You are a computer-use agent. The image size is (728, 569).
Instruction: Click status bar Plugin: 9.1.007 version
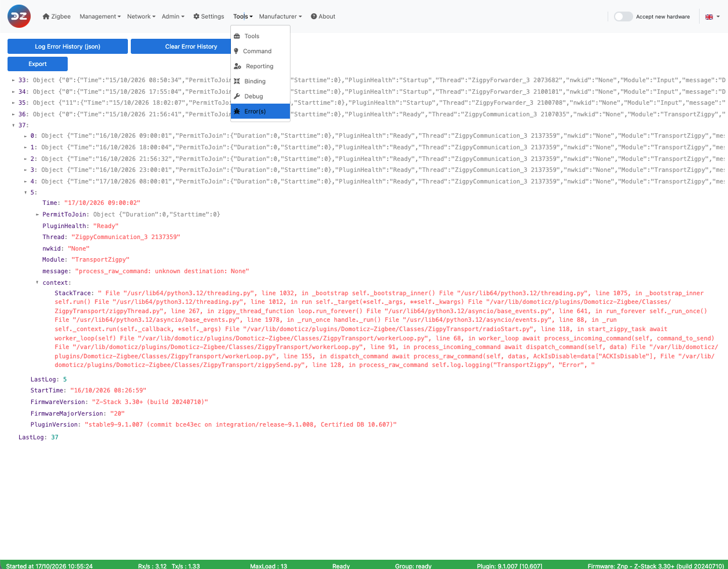point(510,566)
